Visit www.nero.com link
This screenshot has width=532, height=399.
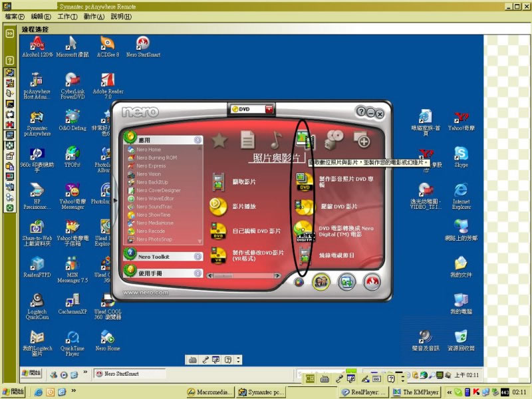(x=146, y=293)
